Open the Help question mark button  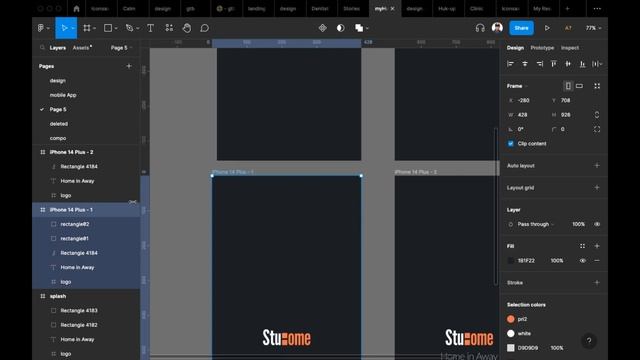(x=589, y=341)
